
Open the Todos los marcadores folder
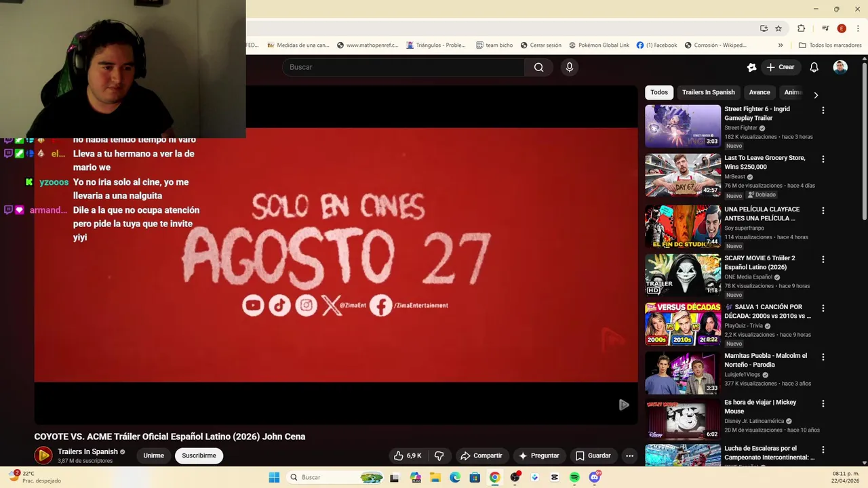(830, 45)
